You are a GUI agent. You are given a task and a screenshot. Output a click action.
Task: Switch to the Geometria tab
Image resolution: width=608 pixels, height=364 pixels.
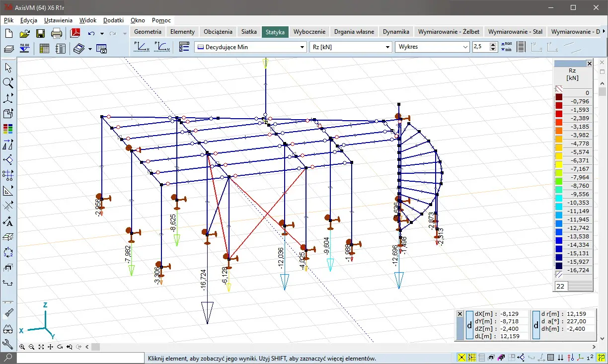pyautogui.click(x=148, y=31)
